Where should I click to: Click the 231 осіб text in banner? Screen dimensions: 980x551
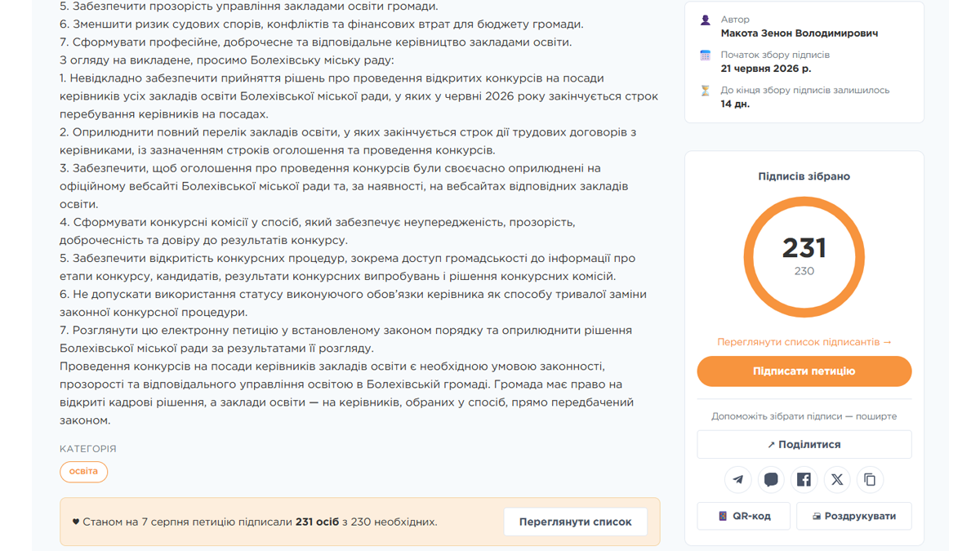pyautogui.click(x=317, y=522)
